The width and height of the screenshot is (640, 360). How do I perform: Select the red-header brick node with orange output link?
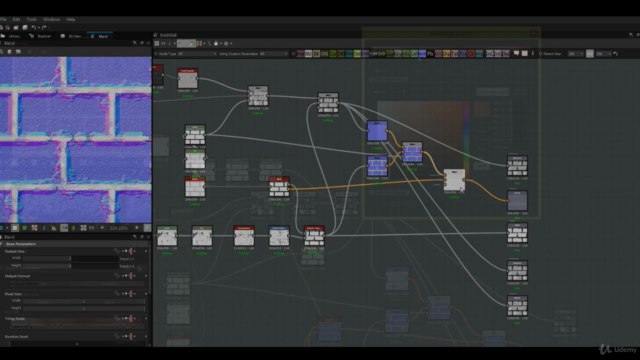pyautogui.click(x=279, y=187)
